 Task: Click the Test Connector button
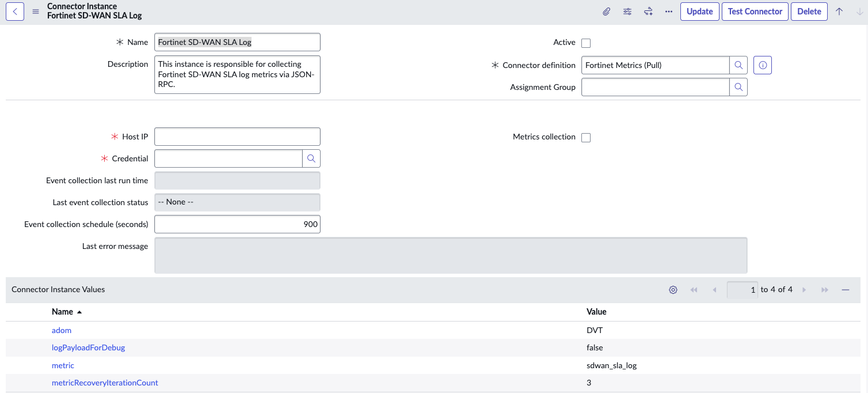755,12
